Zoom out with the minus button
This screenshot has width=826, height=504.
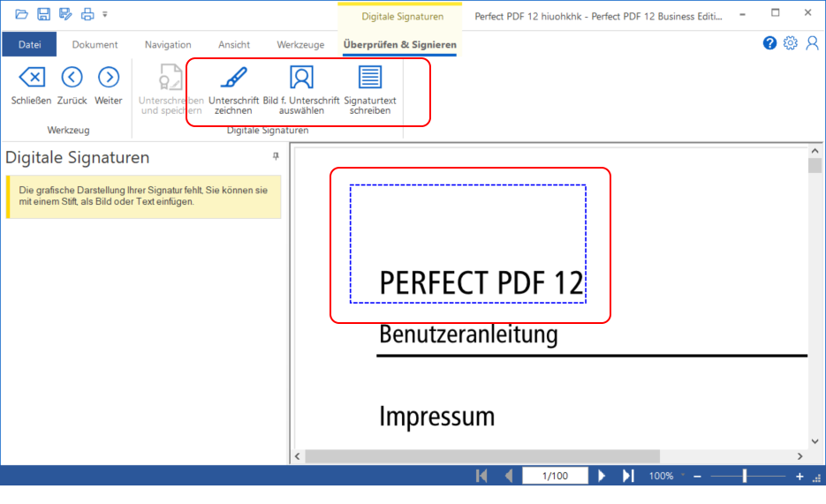click(x=698, y=476)
